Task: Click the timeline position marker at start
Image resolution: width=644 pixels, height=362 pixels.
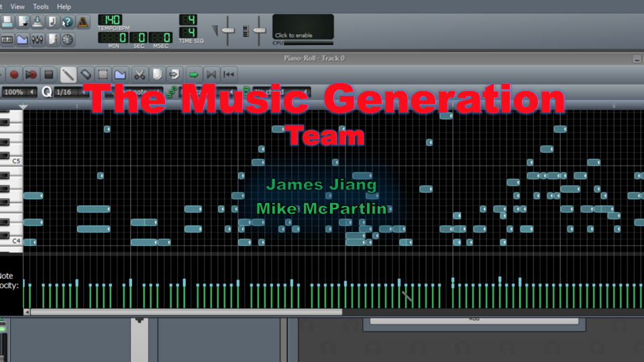Action: point(23,106)
